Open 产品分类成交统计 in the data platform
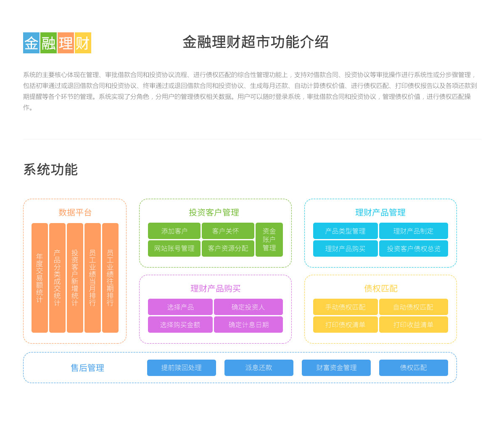This screenshot has width=504, height=439. 57,278
